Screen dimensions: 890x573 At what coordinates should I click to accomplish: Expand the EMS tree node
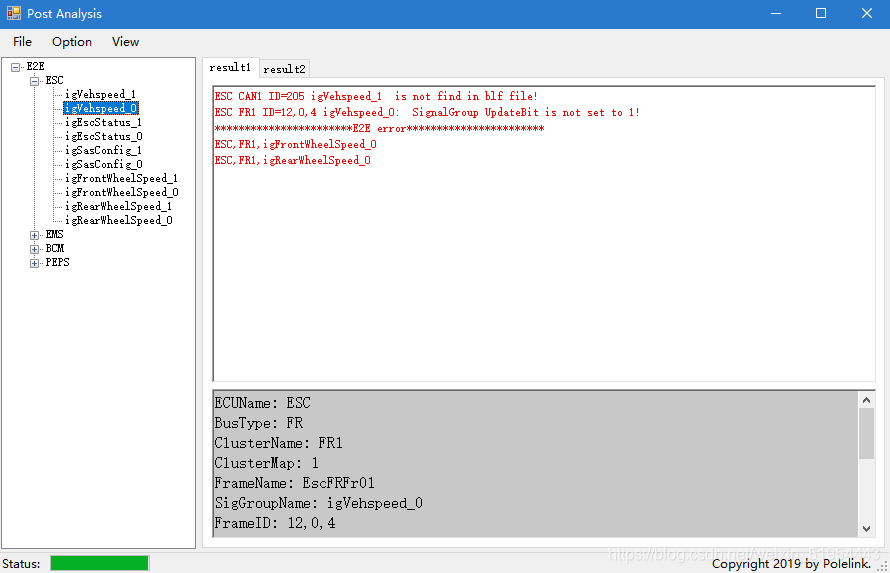[35, 235]
